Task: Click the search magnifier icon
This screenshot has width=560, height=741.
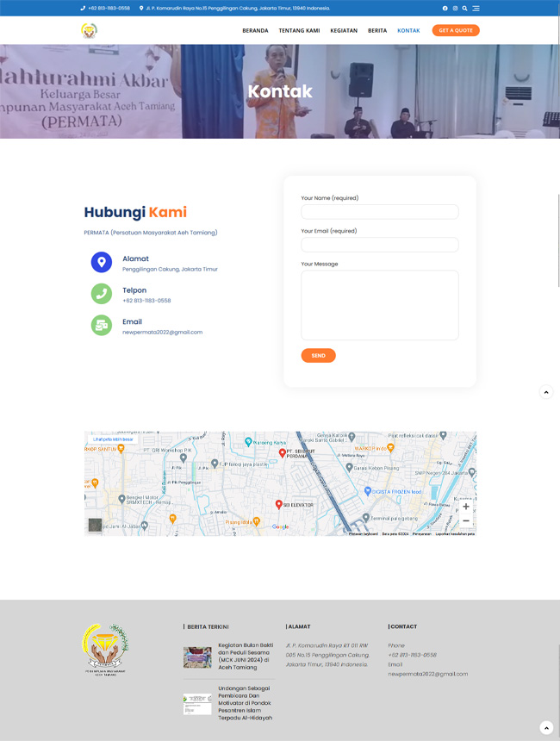Action: point(465,9)
